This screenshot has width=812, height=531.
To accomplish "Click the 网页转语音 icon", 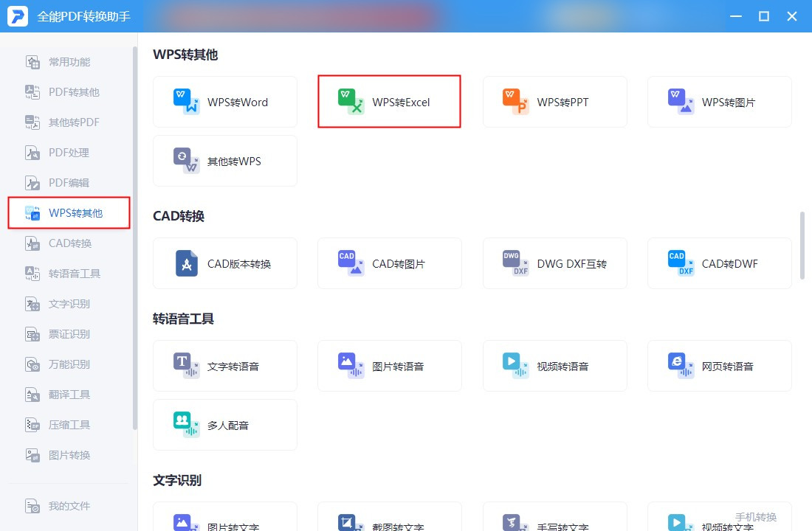I will 681,366.
